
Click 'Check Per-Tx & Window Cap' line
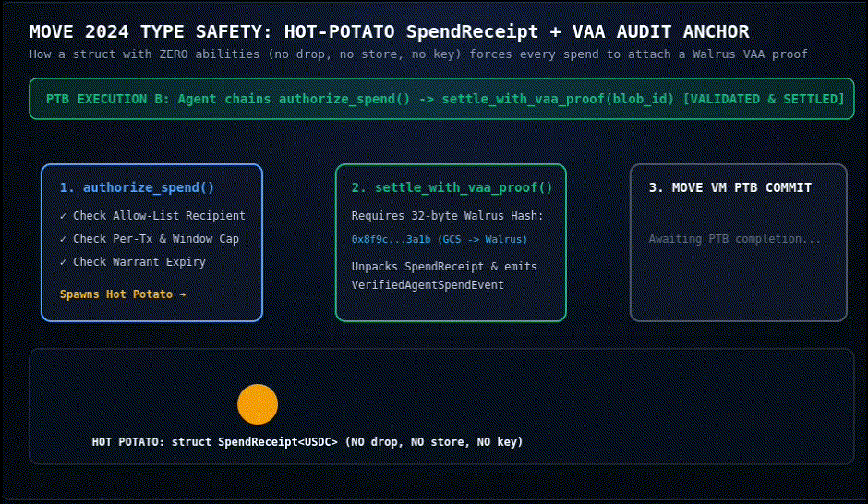150,239
